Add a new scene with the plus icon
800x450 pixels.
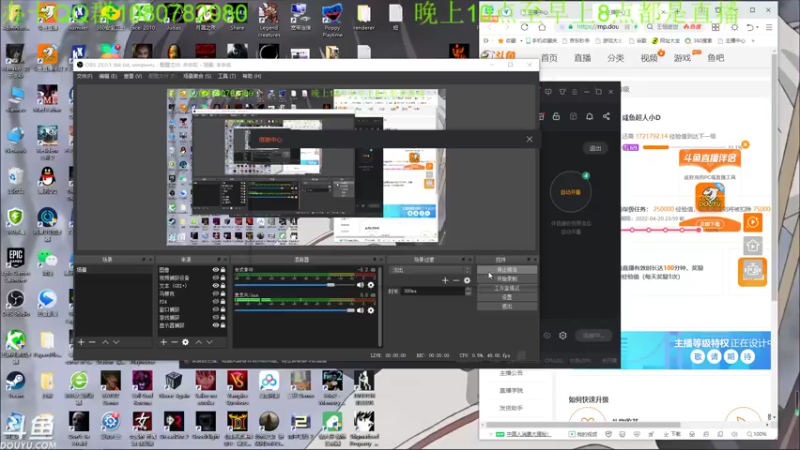coord(81,342)
